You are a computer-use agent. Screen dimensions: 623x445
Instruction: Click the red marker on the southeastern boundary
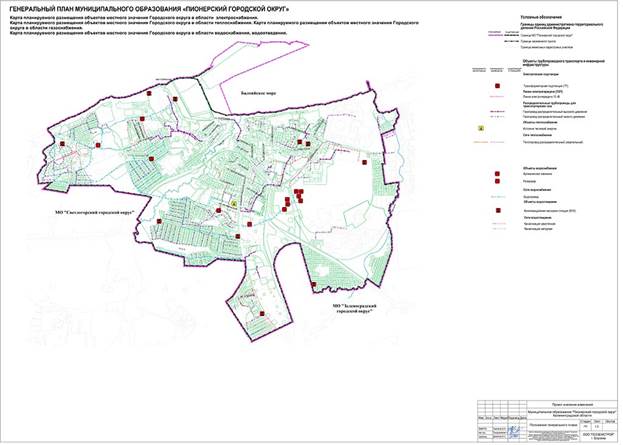313,284
